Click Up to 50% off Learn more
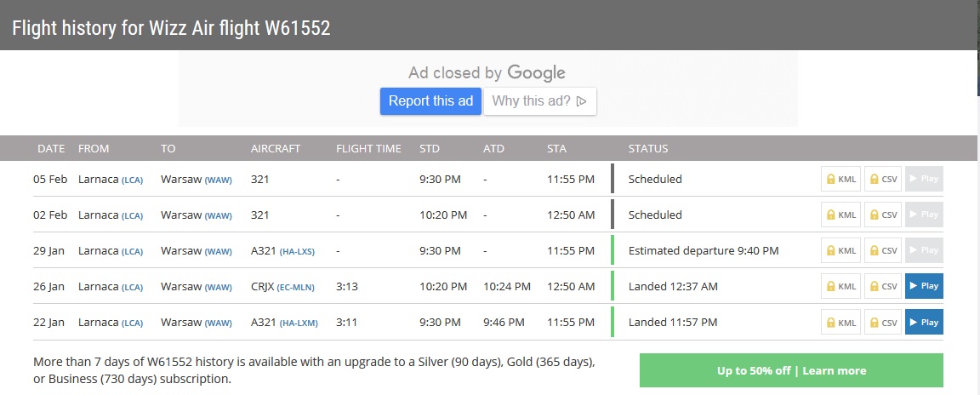The width and height of the screenshot is (980, 395). 791,370
